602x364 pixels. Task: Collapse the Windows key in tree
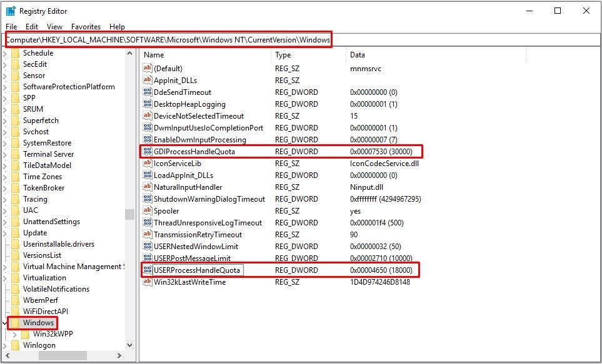coord(6,323)
